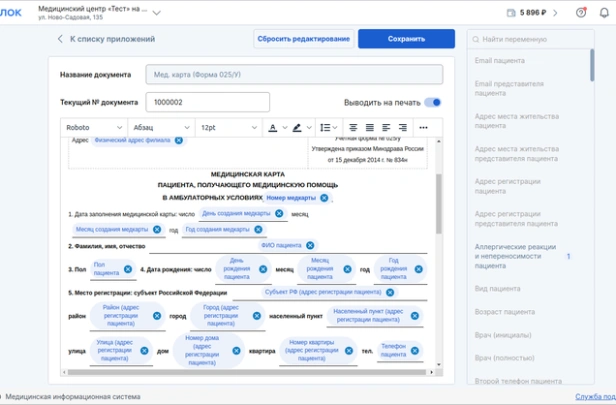Remove the 'ФИО пациента' variable tag

point(310,245)
